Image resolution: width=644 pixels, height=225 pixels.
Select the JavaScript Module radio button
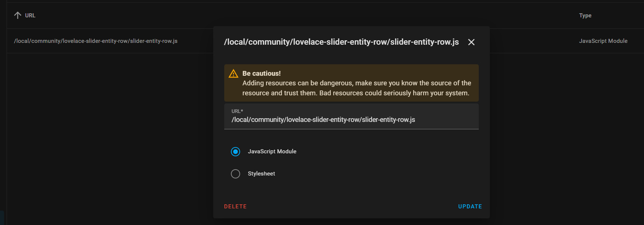coord(236,151)
